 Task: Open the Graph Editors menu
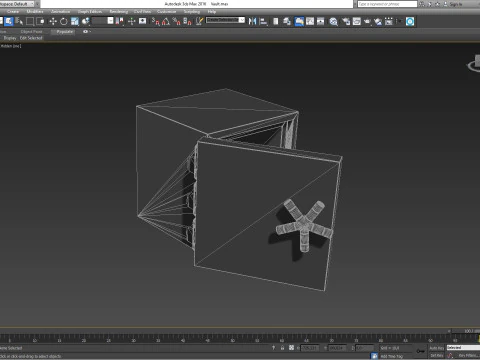90,11
